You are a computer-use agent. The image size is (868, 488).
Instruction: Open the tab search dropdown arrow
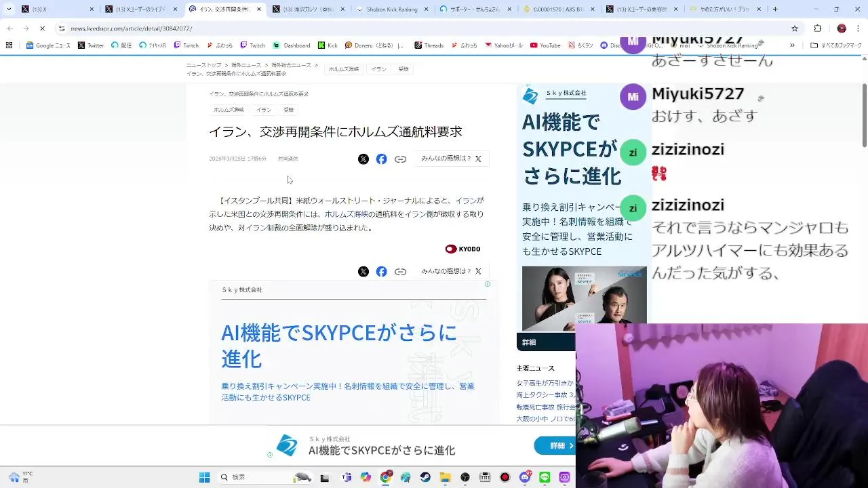click(x=9, y=9)
